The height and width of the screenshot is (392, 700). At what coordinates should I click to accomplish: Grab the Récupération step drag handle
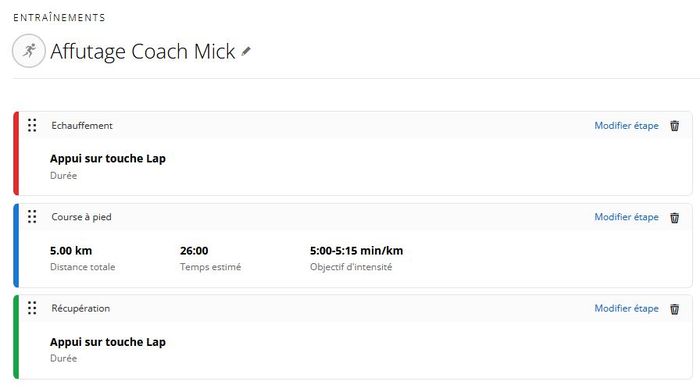coord(32,308)
